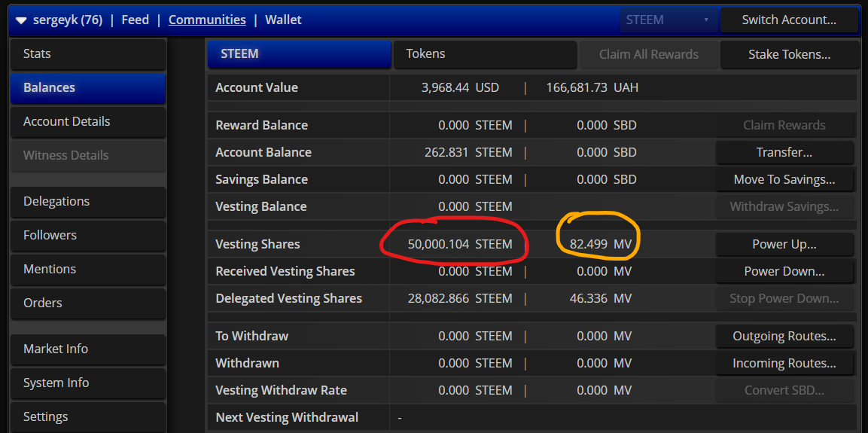
Task: Click the 82.499 MV value
Action: tap(601, 244)
